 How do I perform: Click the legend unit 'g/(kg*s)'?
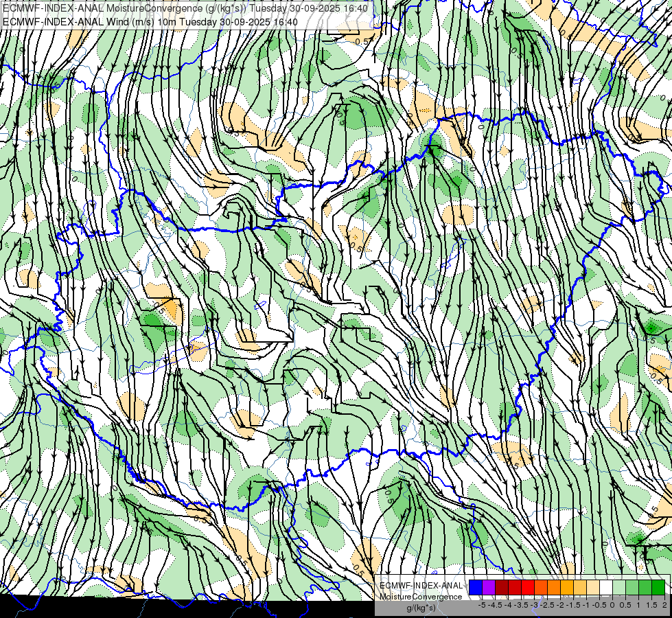tap(421, 608)
